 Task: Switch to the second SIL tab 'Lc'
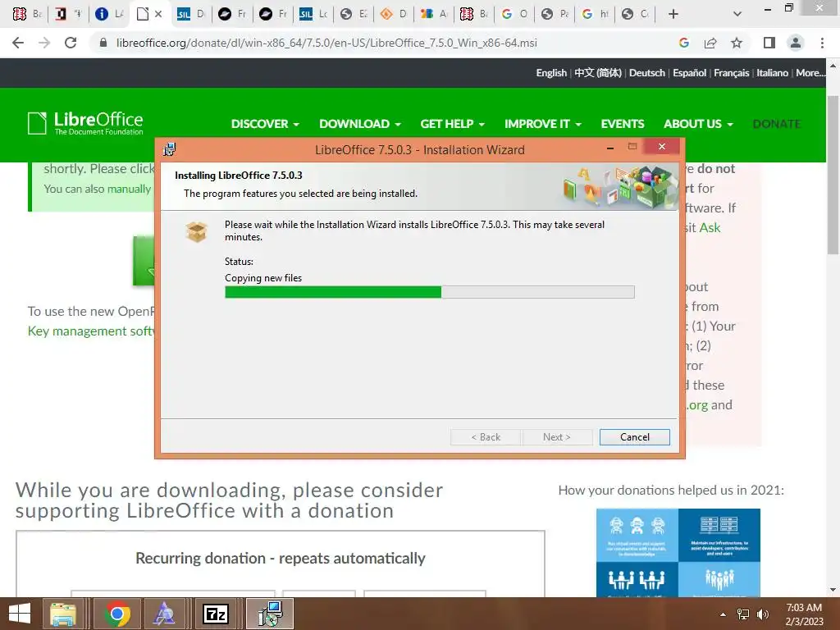313,14
